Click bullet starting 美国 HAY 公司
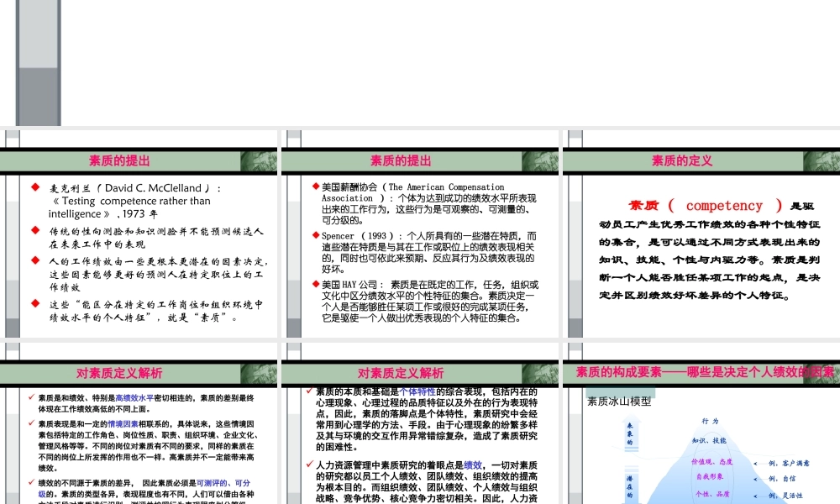 tap(429, 301)
